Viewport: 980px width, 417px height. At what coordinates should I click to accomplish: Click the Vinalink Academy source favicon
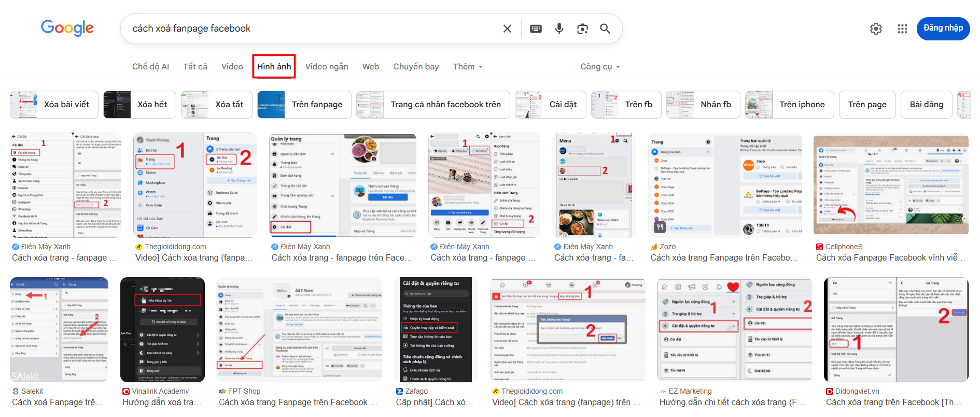(x=126, y=391)
